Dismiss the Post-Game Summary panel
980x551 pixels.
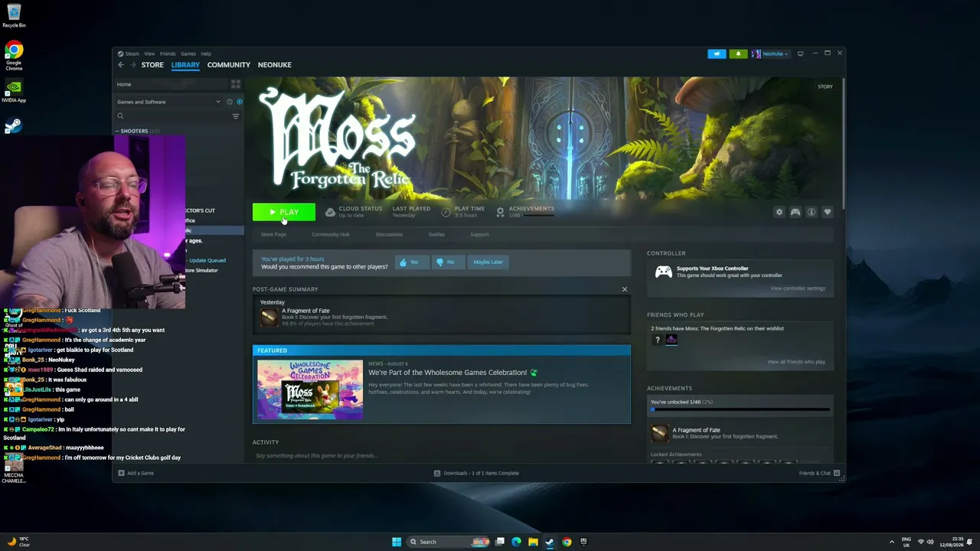pos(625,289)
